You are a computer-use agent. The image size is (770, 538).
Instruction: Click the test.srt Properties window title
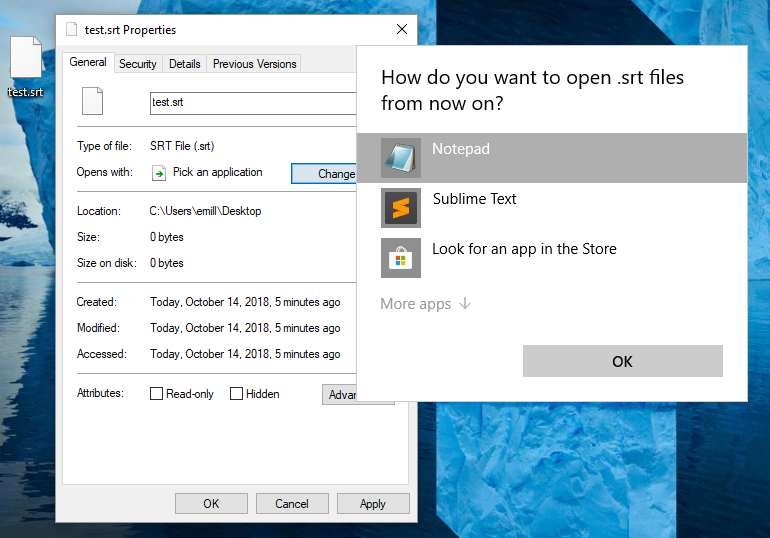point(130,30)
